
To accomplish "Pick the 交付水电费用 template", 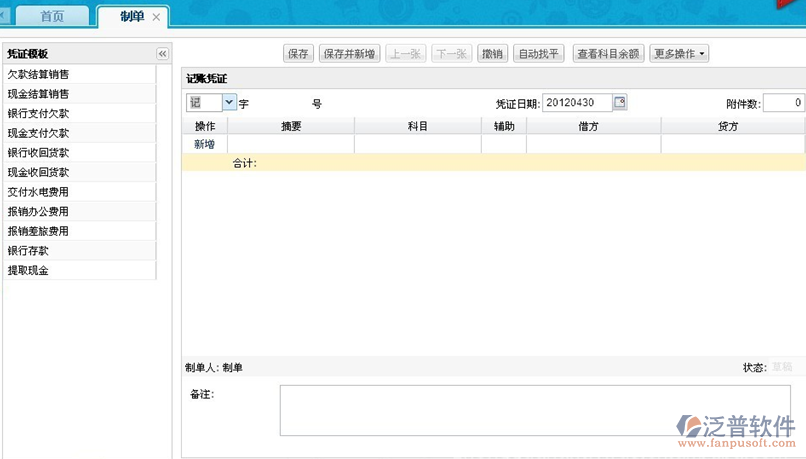I will pyautogui.click(x=38, y=192).
